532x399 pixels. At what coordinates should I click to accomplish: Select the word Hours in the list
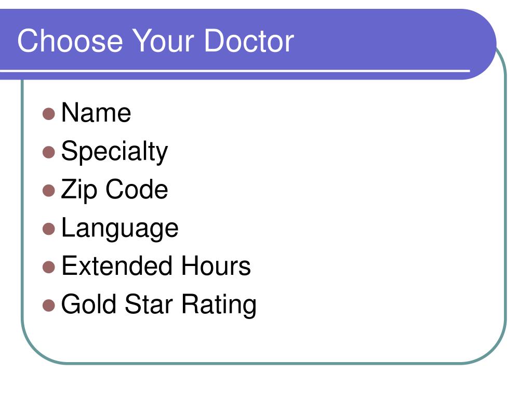216,265
